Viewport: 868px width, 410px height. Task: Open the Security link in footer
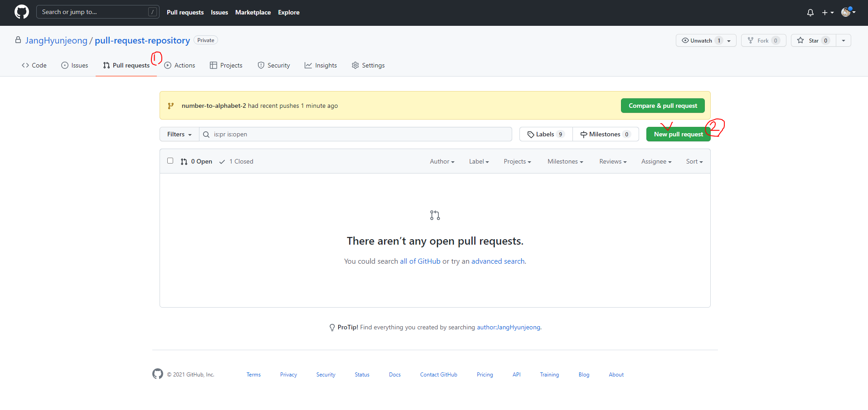click(x=326, y=375)
